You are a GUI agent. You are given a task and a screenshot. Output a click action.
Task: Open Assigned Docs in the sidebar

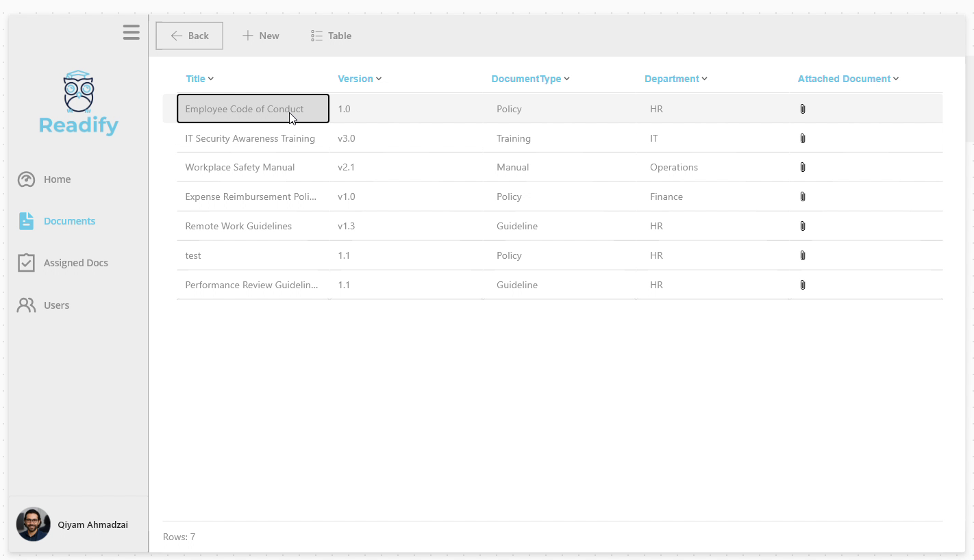[75, 263]
